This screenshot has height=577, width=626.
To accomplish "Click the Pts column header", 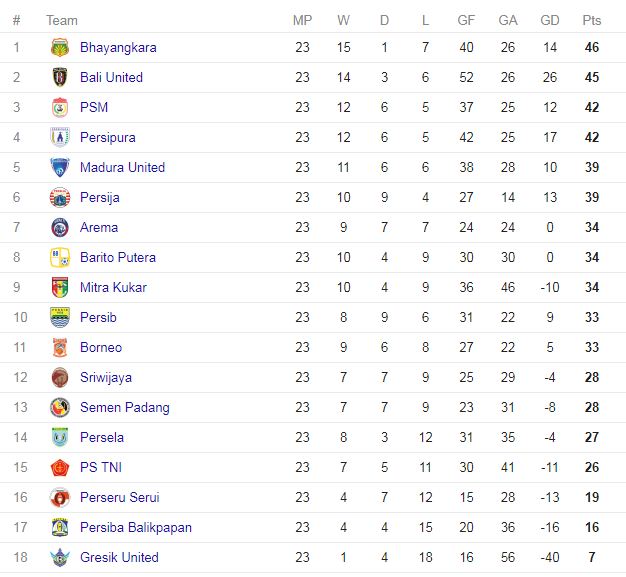I will point(592,20).
